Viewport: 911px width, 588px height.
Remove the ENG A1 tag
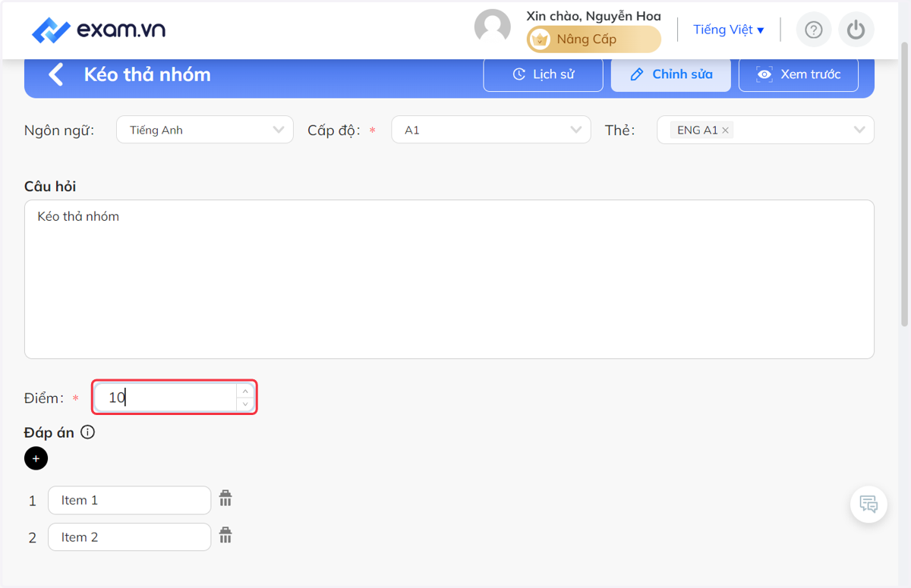point(726,130)
